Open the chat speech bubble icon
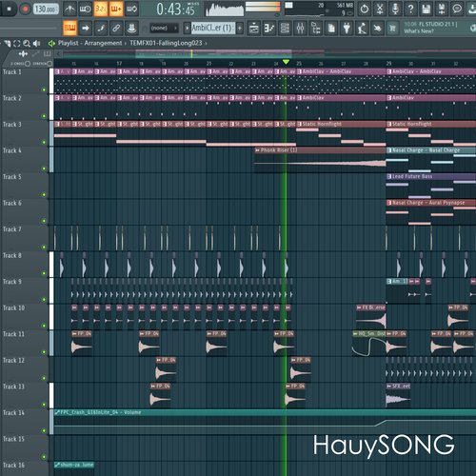476x476 pixels. [x=457, y=9]
